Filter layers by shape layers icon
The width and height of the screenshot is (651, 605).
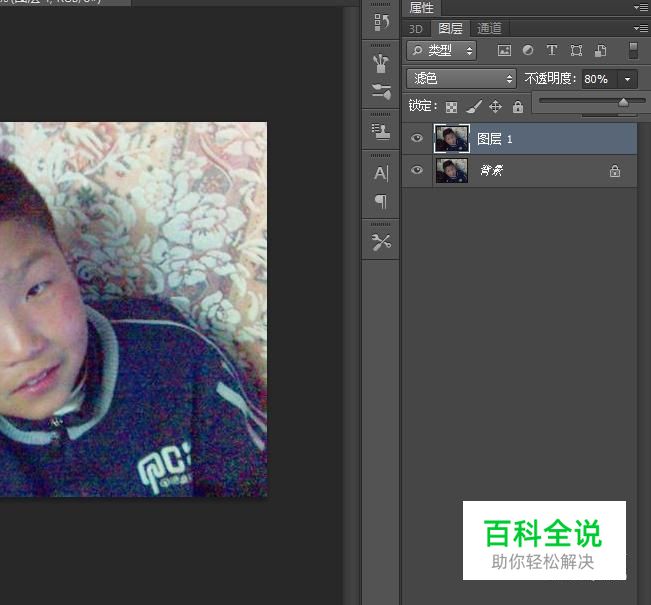tap(576, 51)
